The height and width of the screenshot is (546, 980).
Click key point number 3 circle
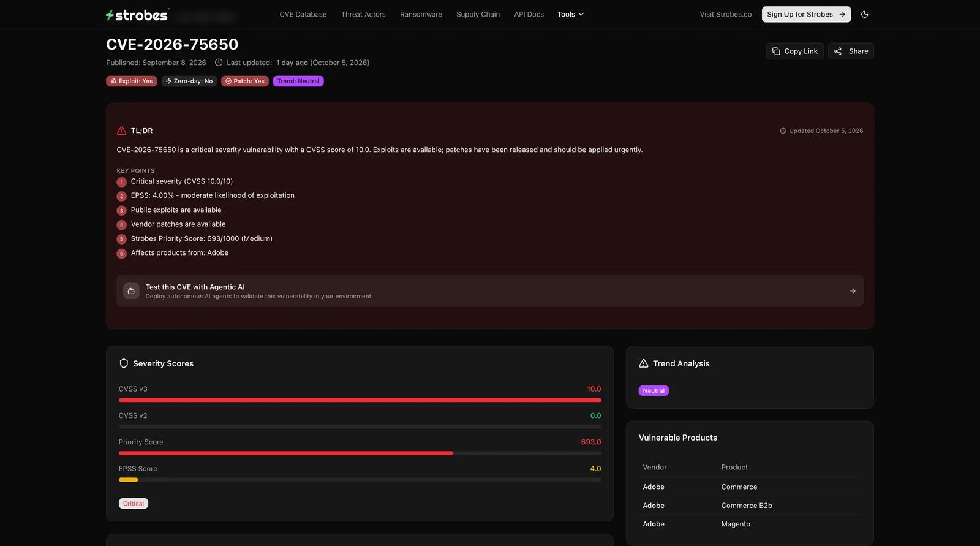121,211
